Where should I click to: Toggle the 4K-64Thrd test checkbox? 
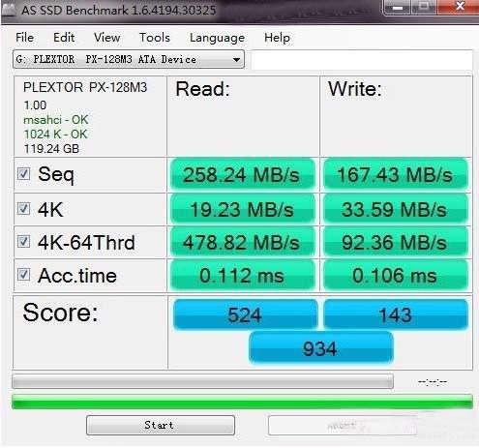[x=24, y=242]
